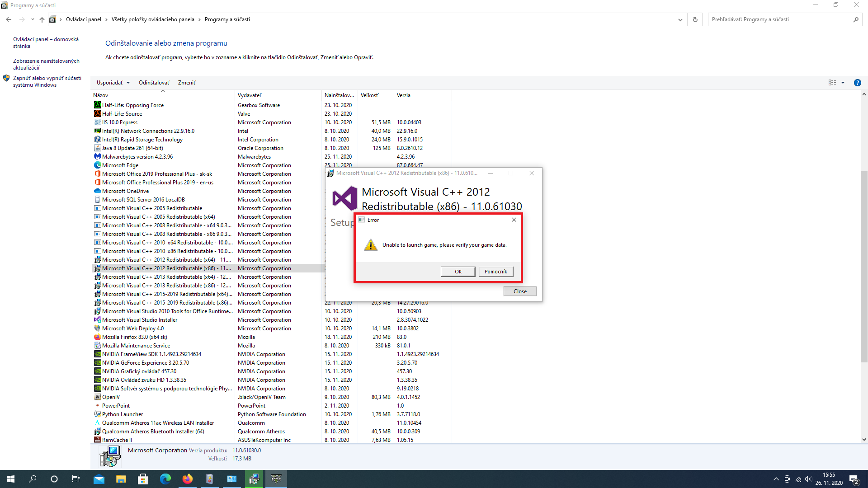Open Mail app on taskbar

point(99,479)
